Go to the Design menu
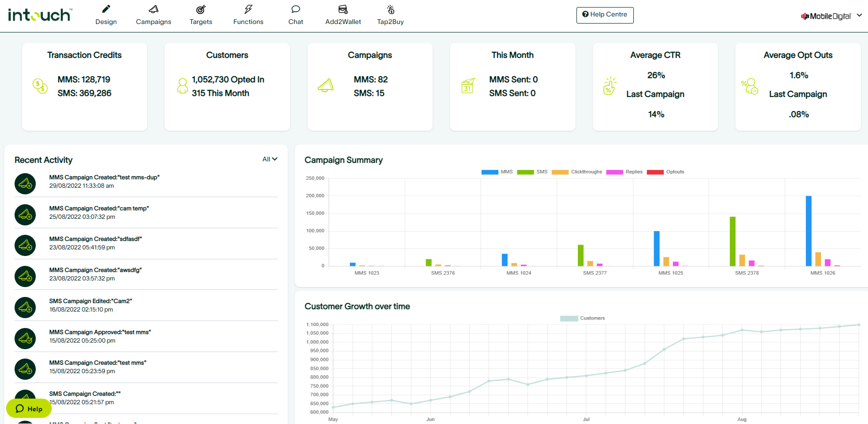 point(106,22)
